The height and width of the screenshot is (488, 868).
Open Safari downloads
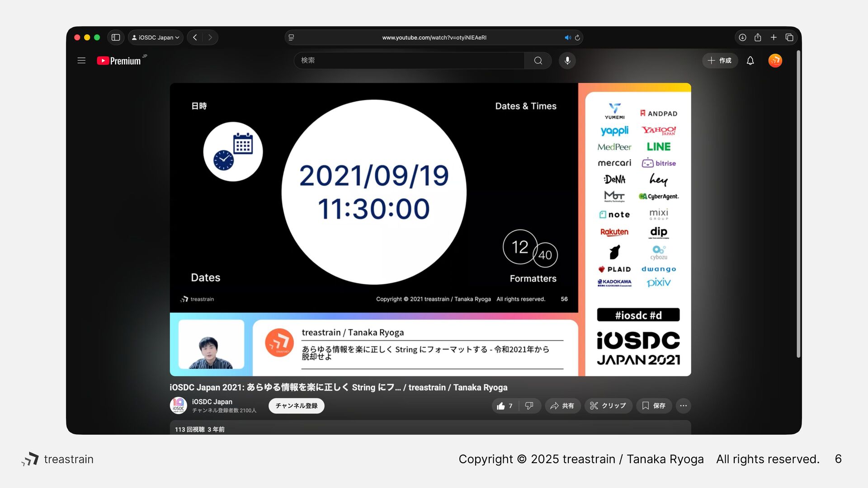pyautogui.click(x=742, y=38)
